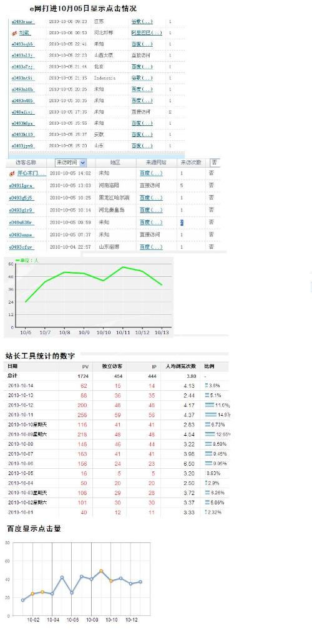Click the icon beside visitor 刘军

point(14,33)
